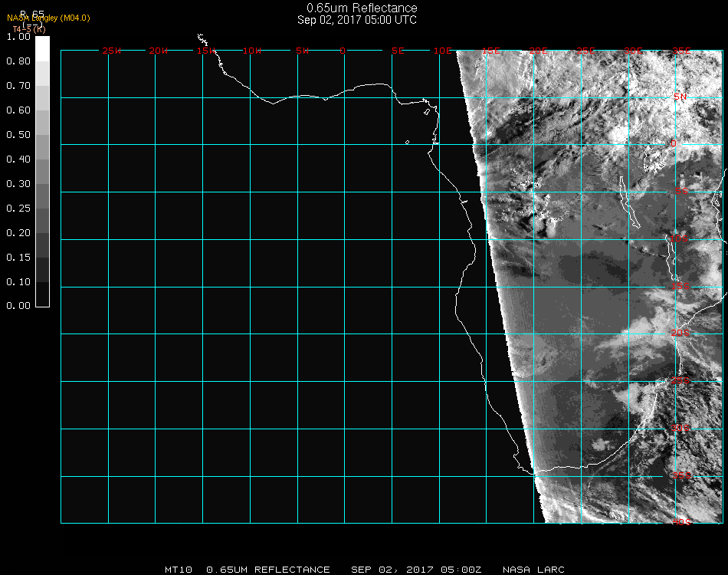Click the 25S latitude label
Viewport: 728px width, 575px height.
click(x=680, y=380)
